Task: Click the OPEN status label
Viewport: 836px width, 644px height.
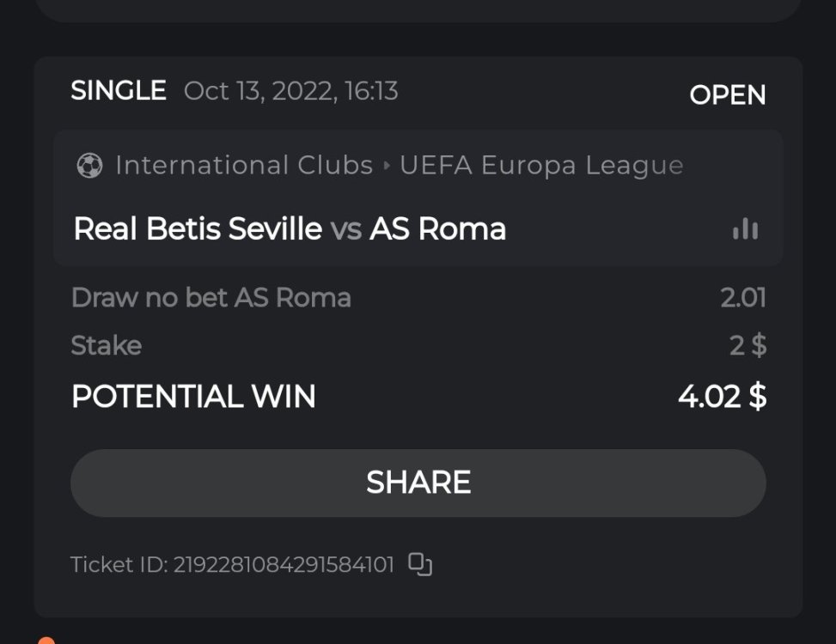Action: pos(727,94)
